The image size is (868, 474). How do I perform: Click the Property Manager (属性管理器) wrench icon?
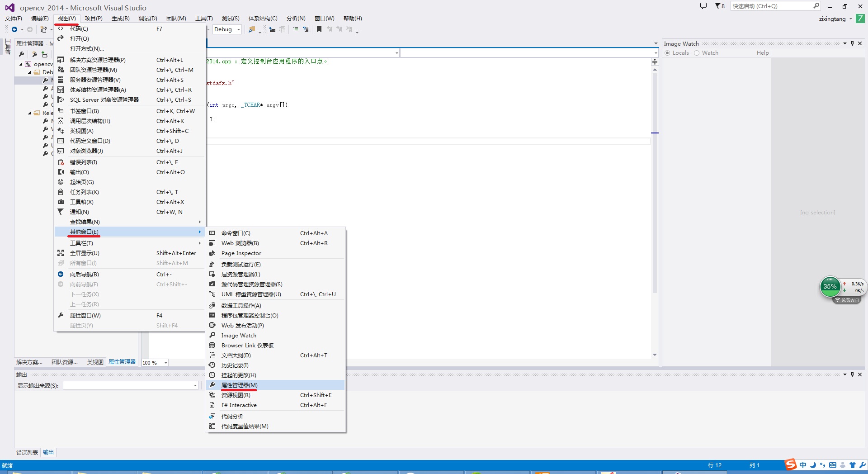point(212,385)
